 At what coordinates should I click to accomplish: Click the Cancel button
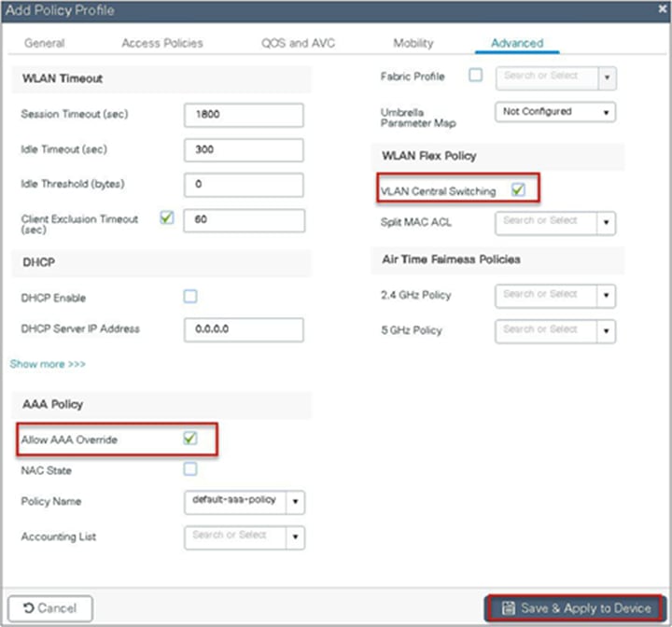(50, 608)
